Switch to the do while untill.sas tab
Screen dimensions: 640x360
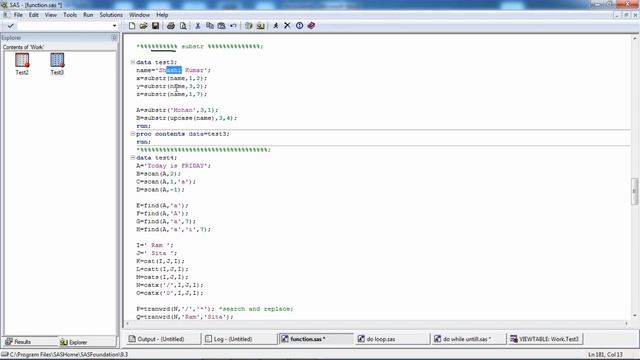[469, 339]
